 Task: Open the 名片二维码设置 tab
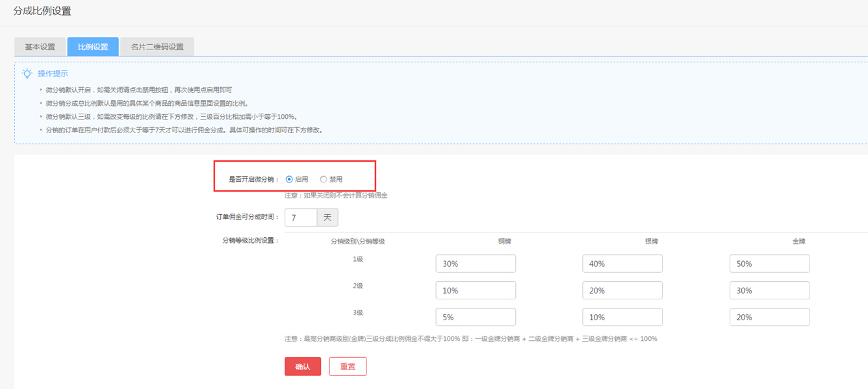tap(157, 47)
